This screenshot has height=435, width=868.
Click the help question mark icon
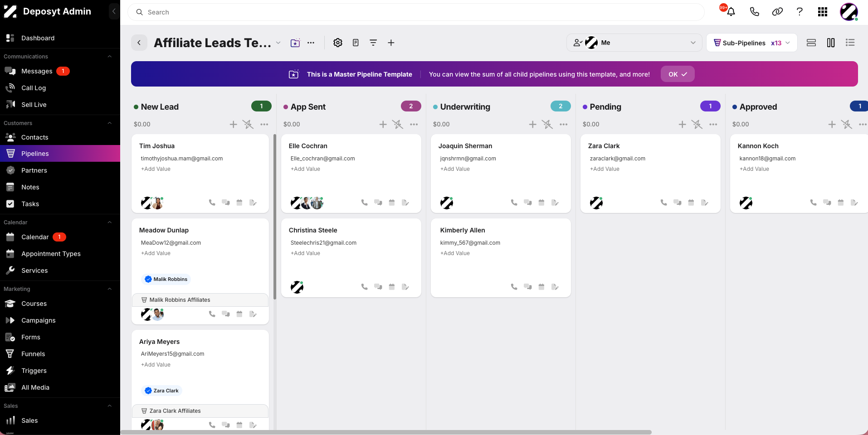tap(800, 12)
